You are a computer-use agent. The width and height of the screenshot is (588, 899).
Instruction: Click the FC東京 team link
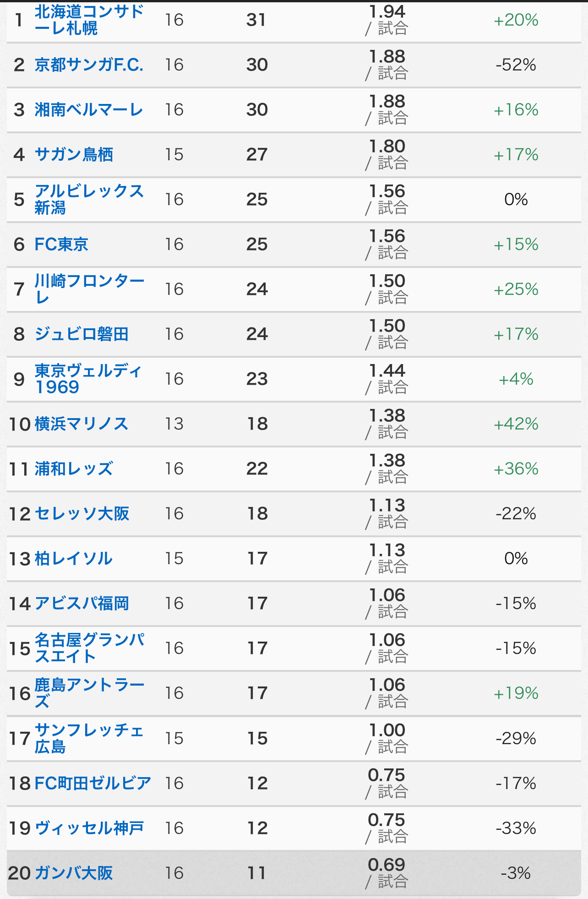(61, 244)
